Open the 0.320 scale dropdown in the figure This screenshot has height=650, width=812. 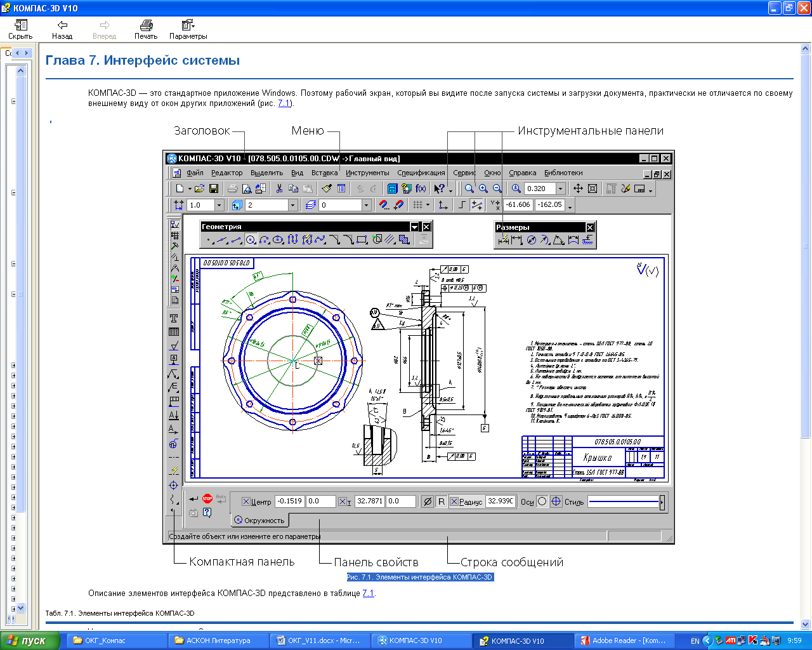pyautogui.click(x=560, y=189)
